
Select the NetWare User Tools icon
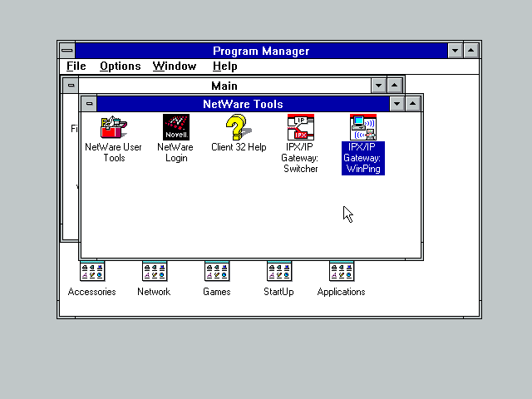point(114,127)
